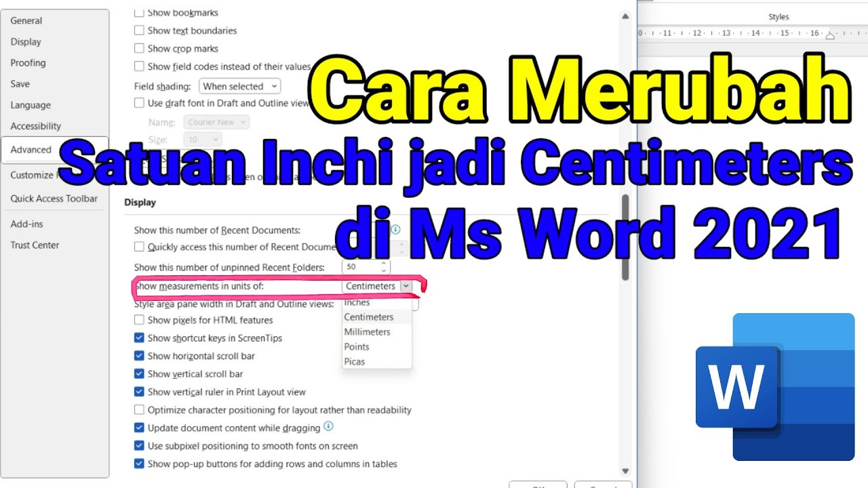Enable Show bookmarks checkbox
The image size is (868, 488).
pyautogui.click(x=139, y=12)
